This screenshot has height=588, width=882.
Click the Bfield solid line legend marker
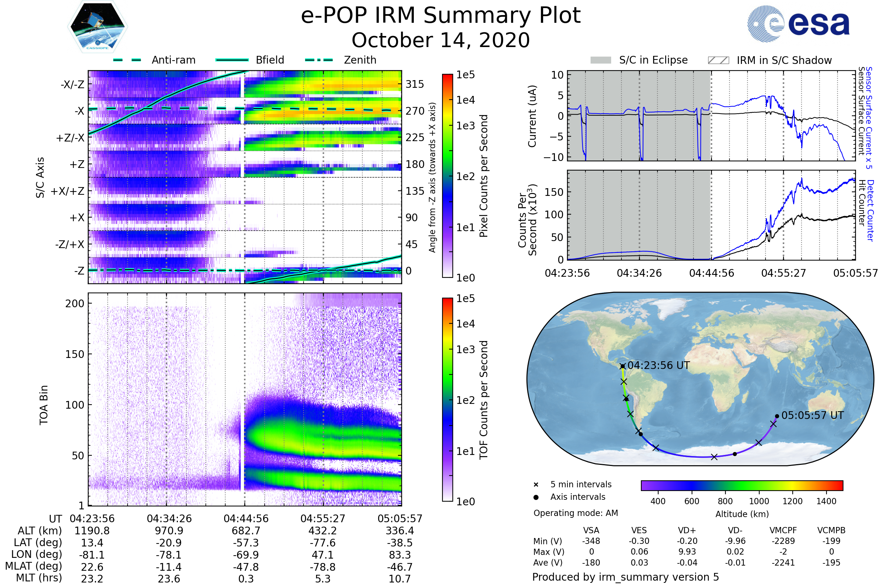click(232, 60)
